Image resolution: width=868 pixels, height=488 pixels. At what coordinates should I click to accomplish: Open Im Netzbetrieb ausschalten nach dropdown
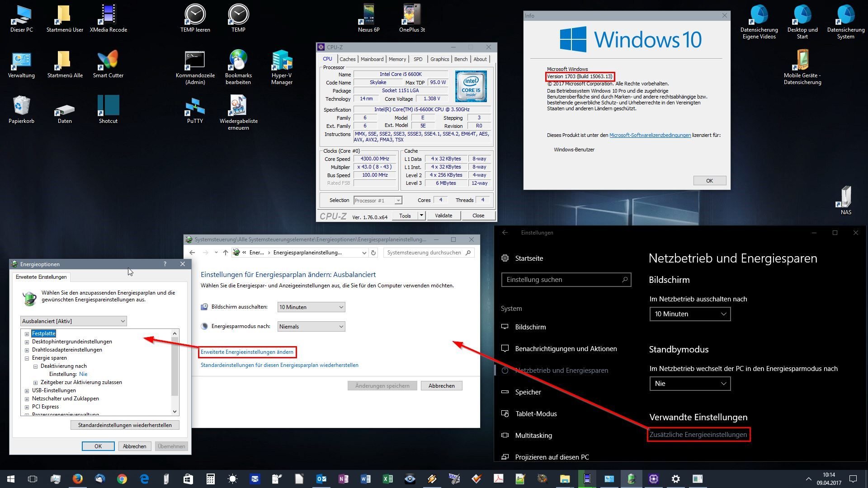(690, 314)
